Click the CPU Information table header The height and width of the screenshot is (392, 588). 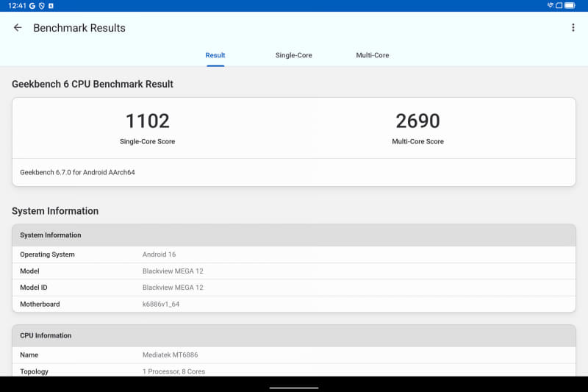point(294,335)
